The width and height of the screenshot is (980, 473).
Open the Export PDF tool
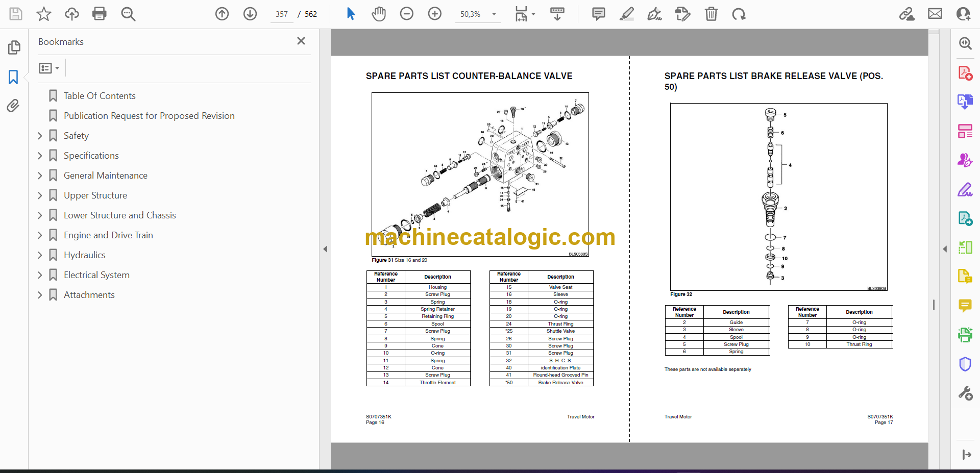point(965,102)
